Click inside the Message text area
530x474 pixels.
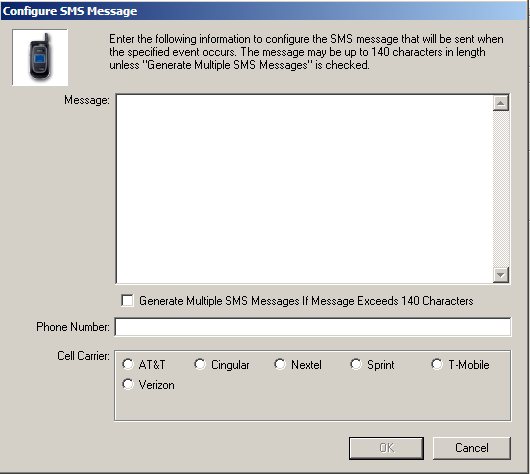[304, 189]
